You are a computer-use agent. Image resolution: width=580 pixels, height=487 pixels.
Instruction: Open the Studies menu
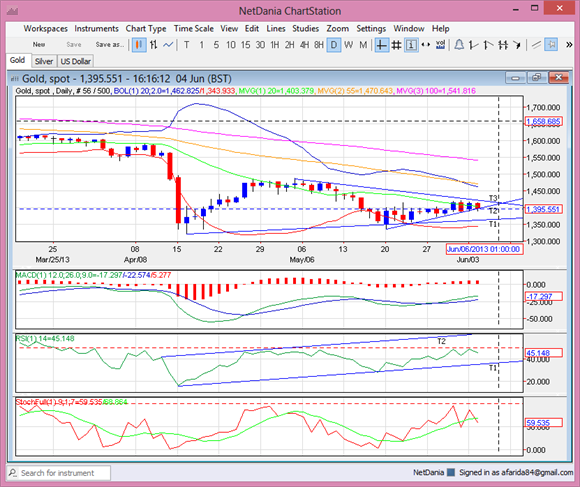coord(306,28)
